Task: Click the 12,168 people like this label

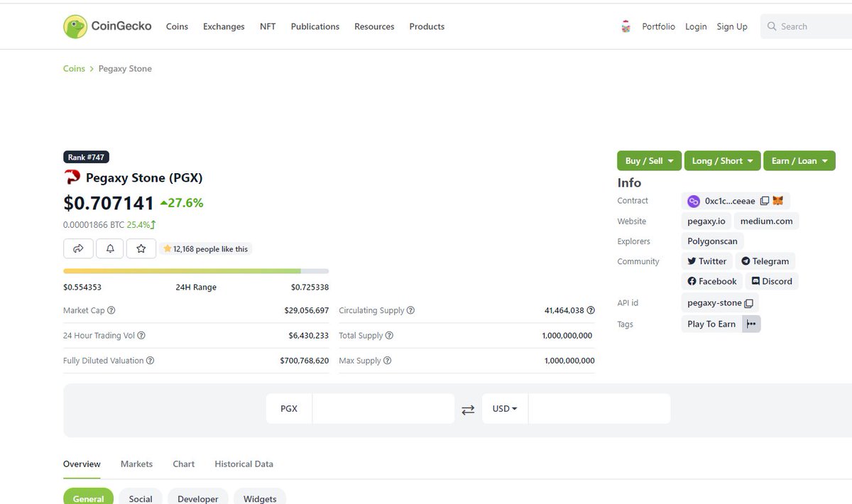Action: click(x=206, y=249)
